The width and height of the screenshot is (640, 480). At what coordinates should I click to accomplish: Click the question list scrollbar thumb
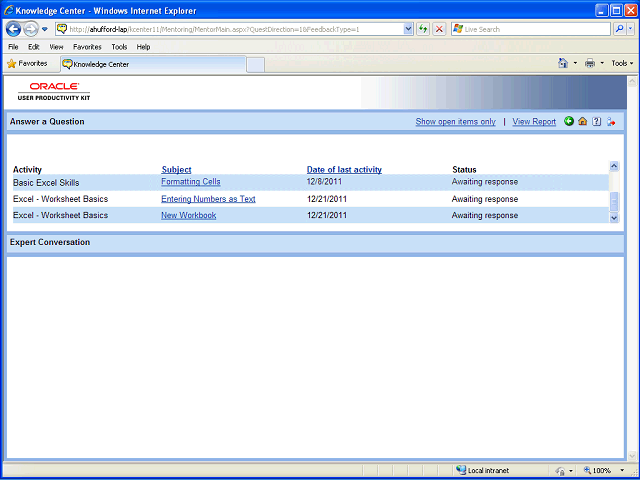point(614,202)
